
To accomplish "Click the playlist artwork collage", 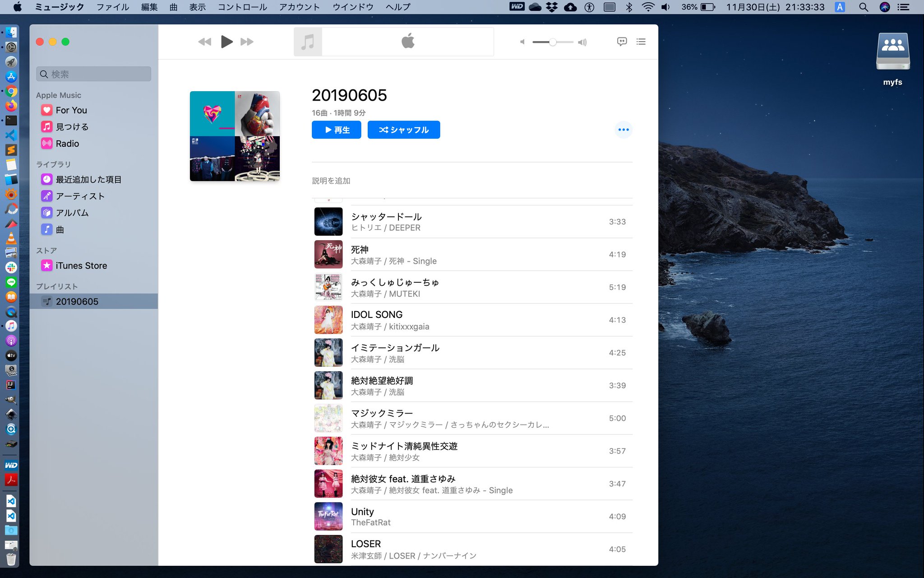I will (235, 136).
